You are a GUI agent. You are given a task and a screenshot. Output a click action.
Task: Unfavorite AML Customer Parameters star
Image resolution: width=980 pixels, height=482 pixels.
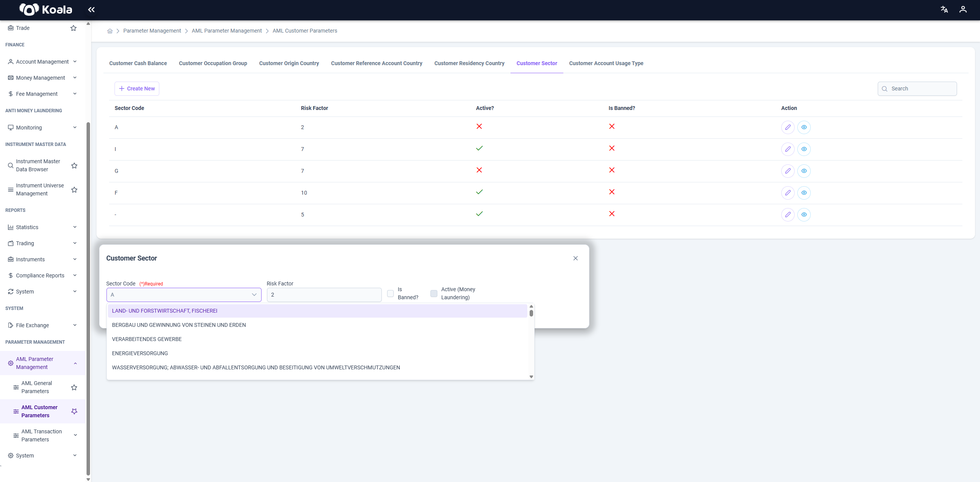74,412
